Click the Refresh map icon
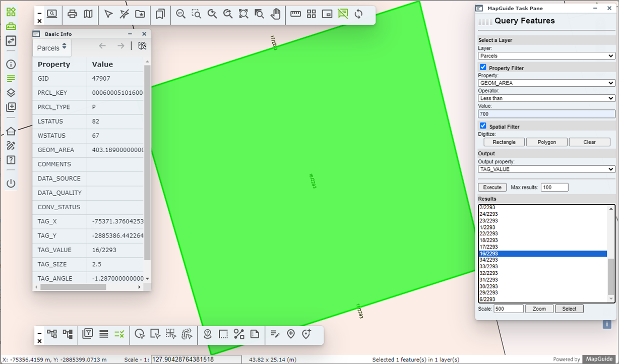This screenshot has width=619, height=364. [358, 14]
